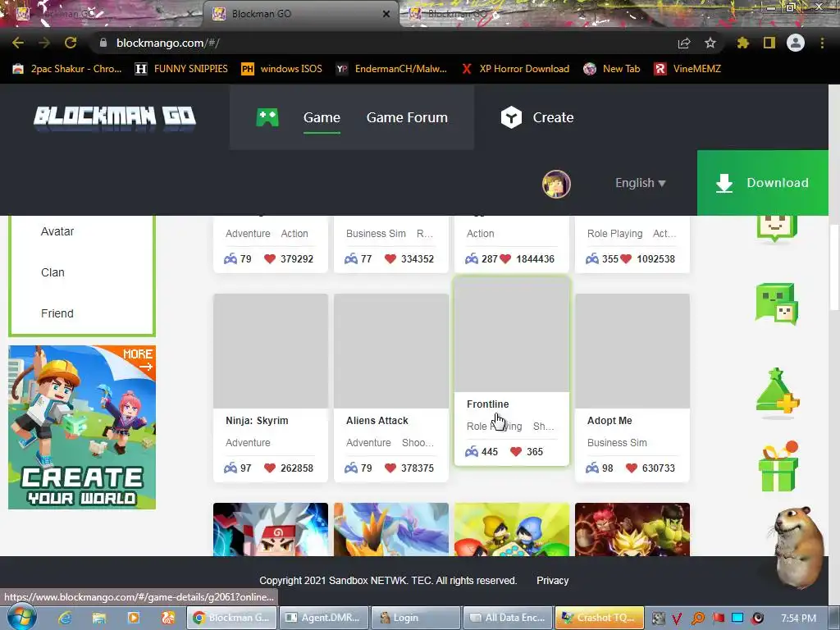Open the Create section
840x630 pixels.
point(553,117)
